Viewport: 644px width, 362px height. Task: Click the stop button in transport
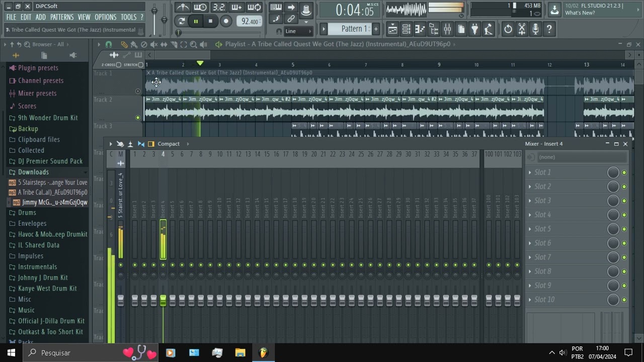click(x=210, y=21)
